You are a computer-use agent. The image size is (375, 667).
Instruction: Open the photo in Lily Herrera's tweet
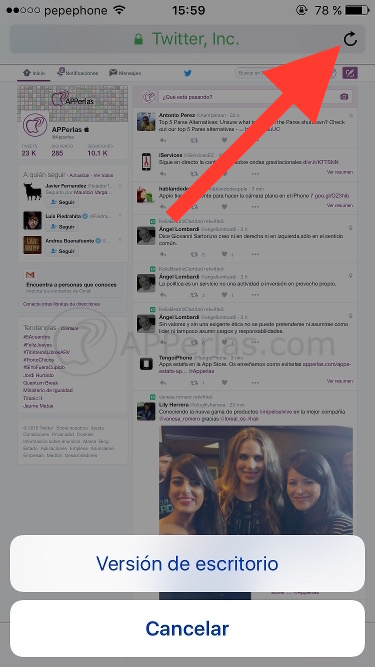[x=256, y=480]
